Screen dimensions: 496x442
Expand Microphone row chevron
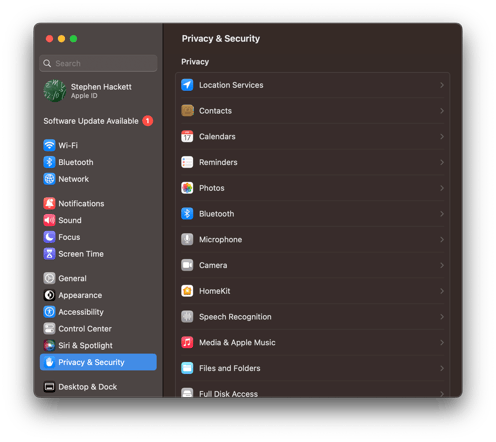[x=442, y=239]
